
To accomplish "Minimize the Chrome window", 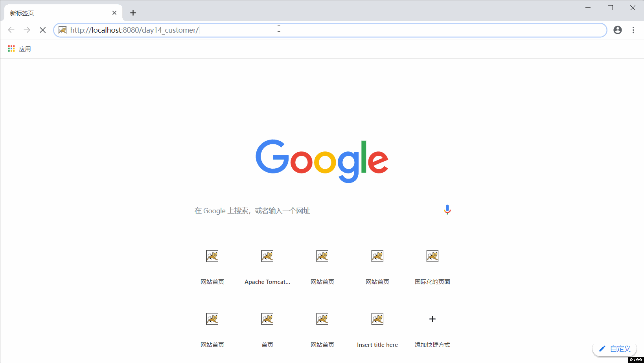I will click(x=588, y=8).
